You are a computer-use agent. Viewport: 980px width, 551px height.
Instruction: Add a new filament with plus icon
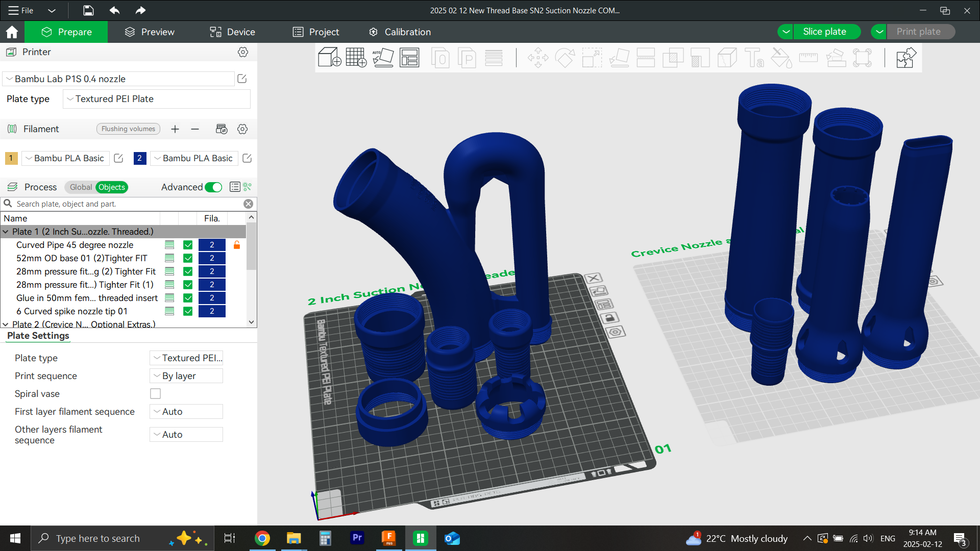pyautogui.click(x=175, y=129)
